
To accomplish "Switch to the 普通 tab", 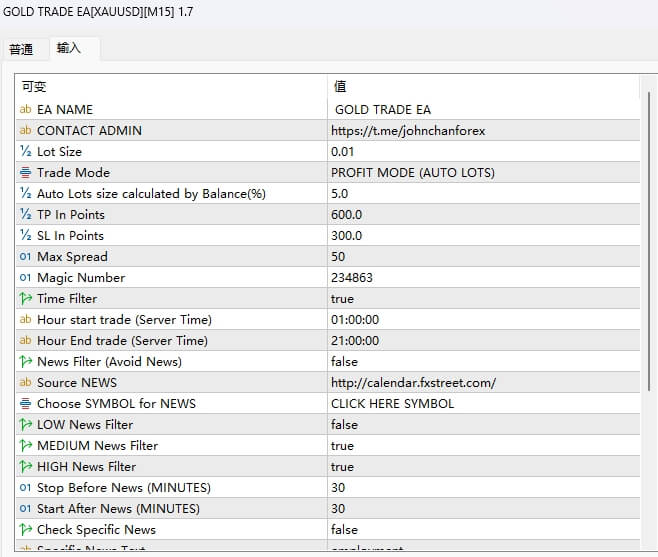I will pyautogui.click(x=21, y=49).
